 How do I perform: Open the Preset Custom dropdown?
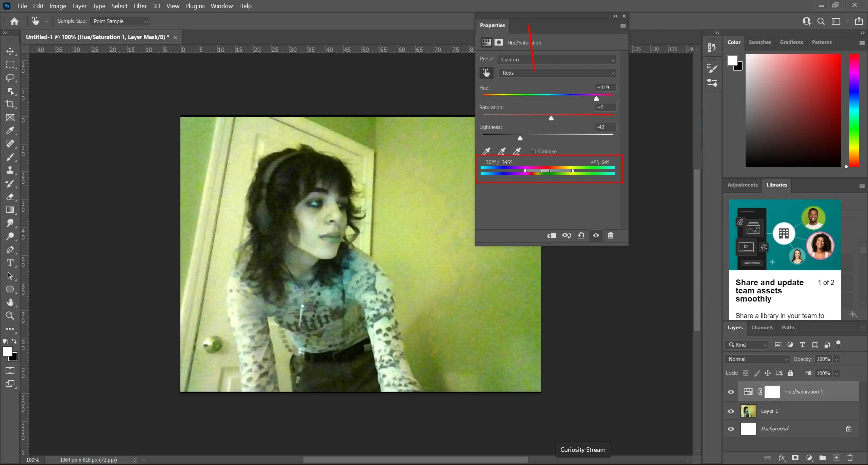[x=557, y=60]
